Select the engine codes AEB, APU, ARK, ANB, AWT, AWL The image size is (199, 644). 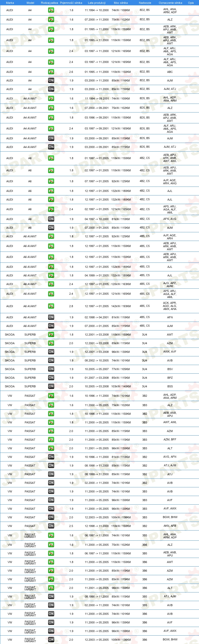[170, 158]
